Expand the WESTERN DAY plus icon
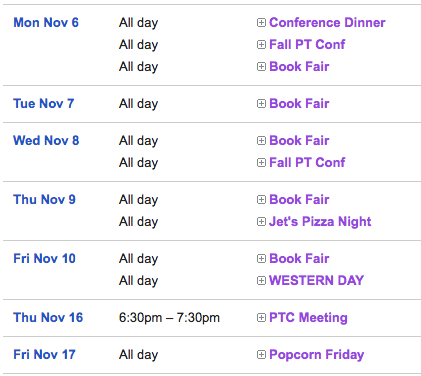 pyautogui.click(x=261, y=281)
